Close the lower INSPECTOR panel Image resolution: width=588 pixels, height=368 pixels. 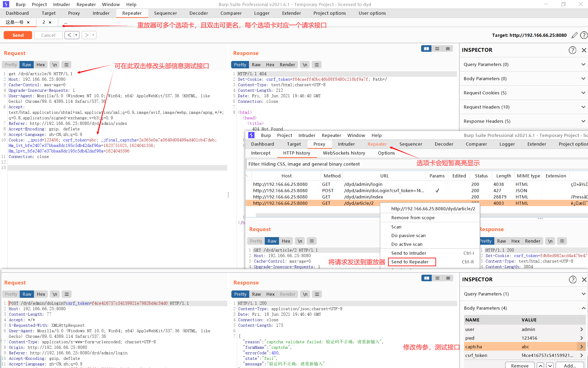(584, 279)
